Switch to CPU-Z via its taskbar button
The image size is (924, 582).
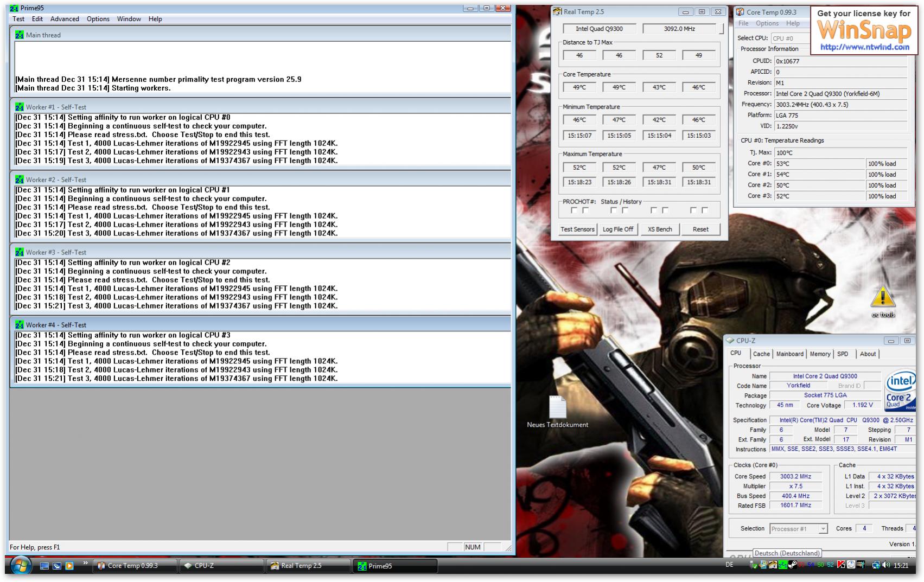coord(221,566)
